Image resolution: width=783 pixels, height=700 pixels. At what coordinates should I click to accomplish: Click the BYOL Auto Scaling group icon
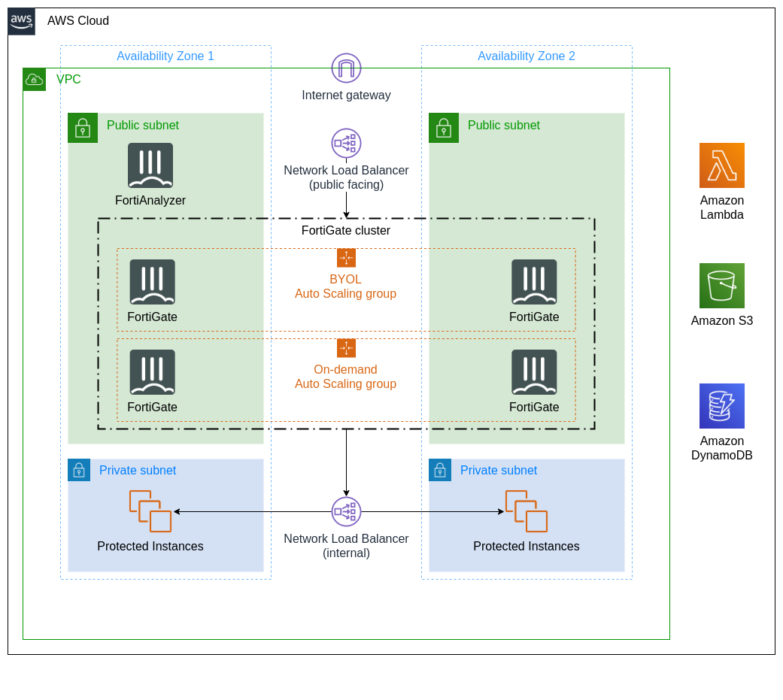(346, 258)
